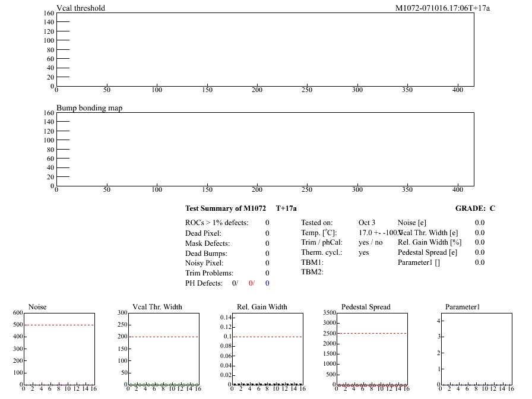Select the 'TBM1:' label
This screenshot has height=399, width=532.
(x=312, y=262)
